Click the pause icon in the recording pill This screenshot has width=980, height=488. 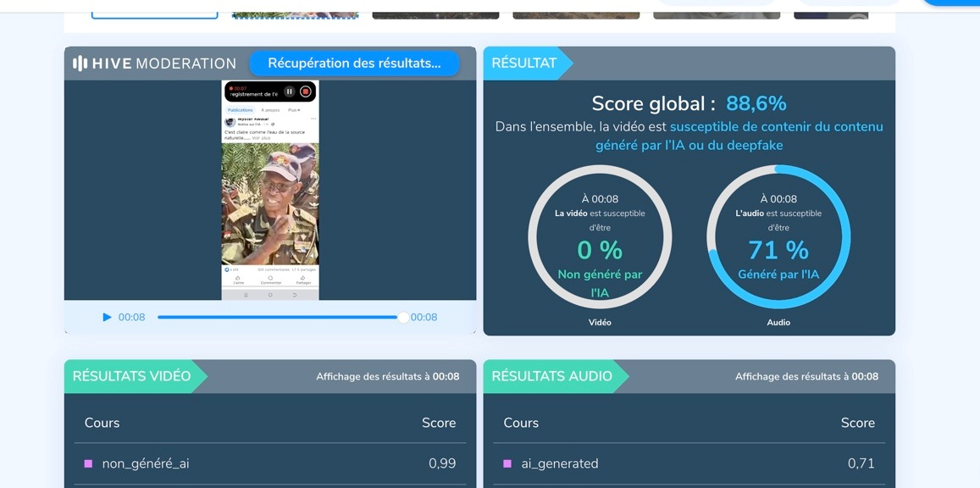[289, 91]
